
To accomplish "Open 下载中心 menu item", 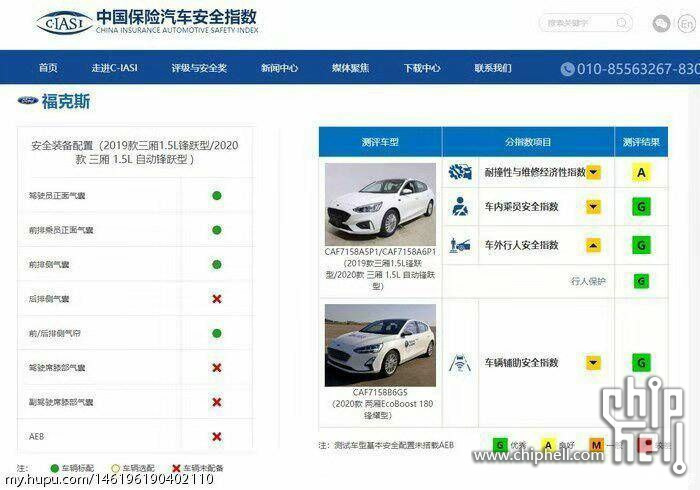I will pos(422,68).
